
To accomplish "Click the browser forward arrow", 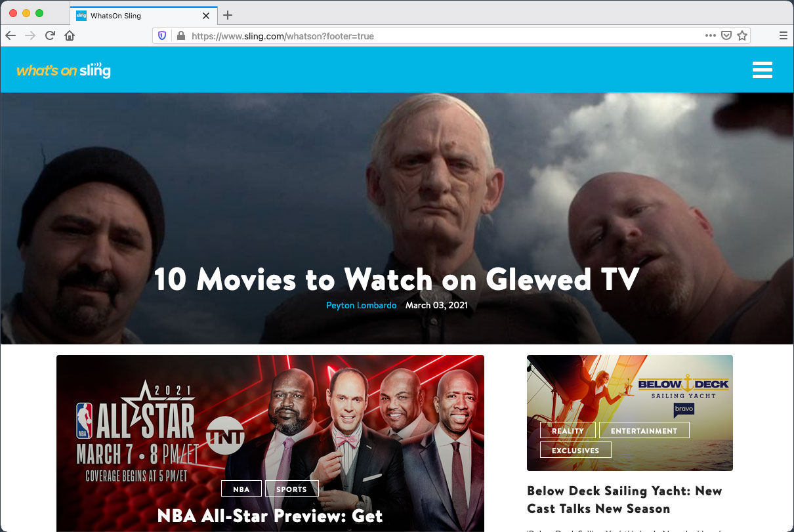I will 30,35.
